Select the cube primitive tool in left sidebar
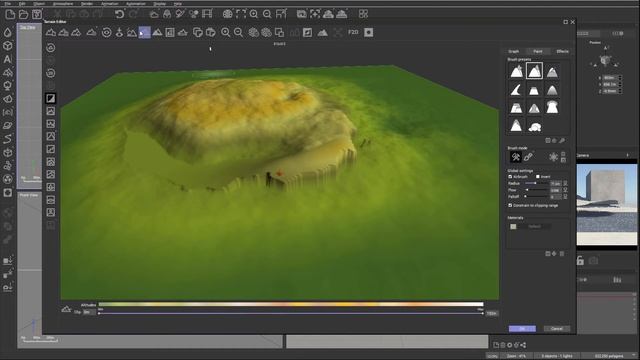Screen dimensions: 640x360 click(x=8, y=46)
